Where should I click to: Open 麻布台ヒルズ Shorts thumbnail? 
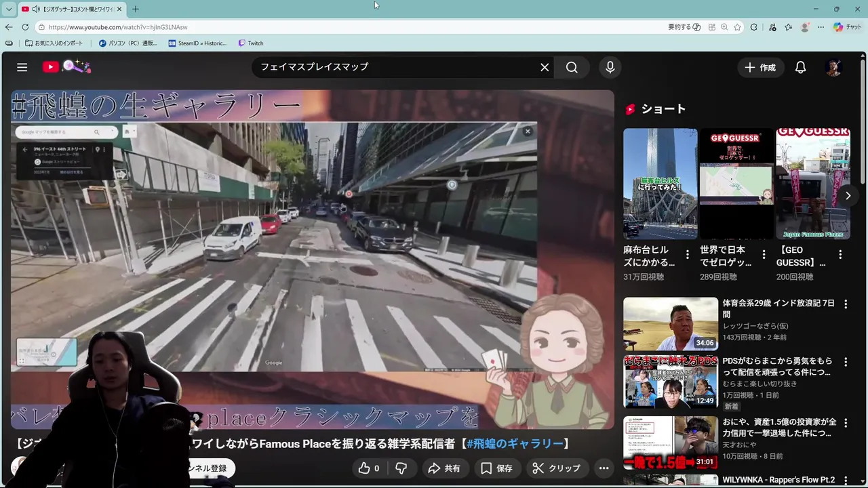pyautogui.click(x=660, y=184)
